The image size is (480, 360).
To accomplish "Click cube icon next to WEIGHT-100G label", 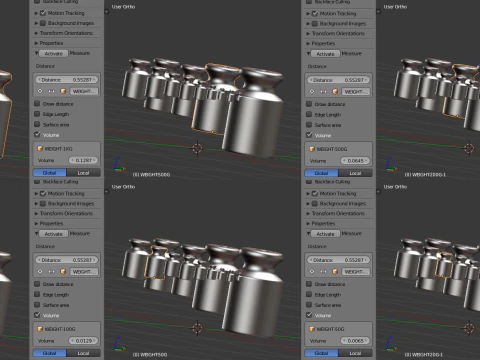I will tap(40, 329).
